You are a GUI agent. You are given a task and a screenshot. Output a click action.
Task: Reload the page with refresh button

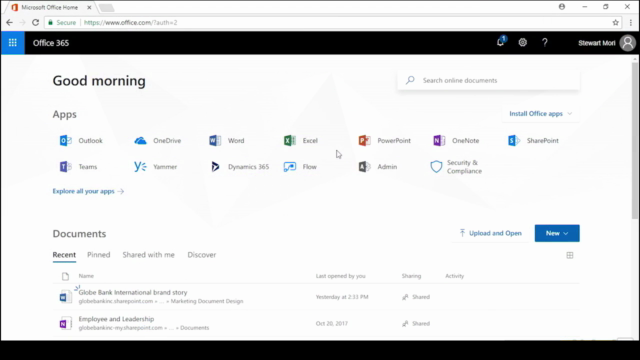36,22
